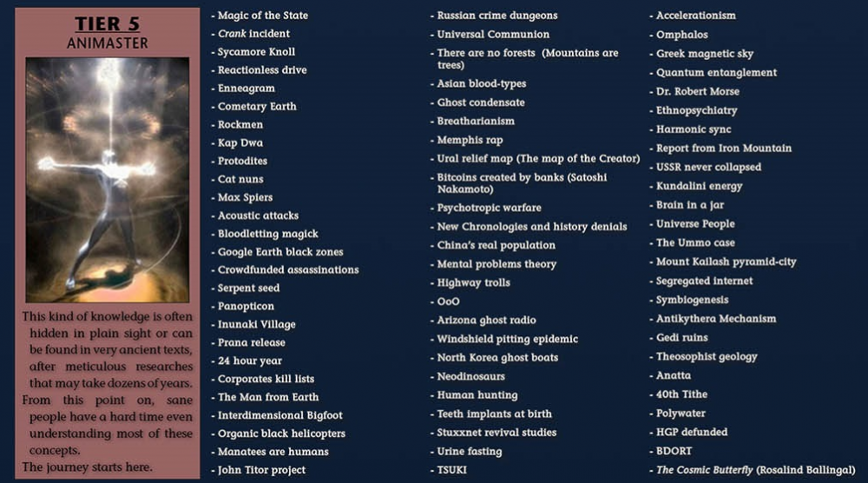
Task: Choose the 'Interdimensional Bigfoot' item
Action: click(279, 415)
